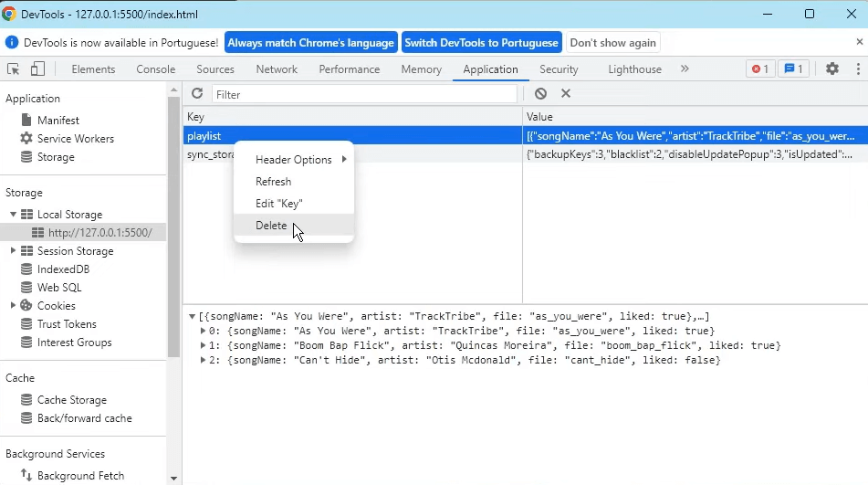Click the Don't show again button
868x485 pixels.
coord(612,43)
